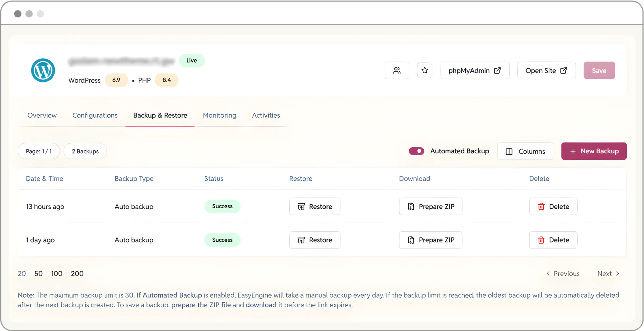Open the Activities tab

[x=266, y=115]
